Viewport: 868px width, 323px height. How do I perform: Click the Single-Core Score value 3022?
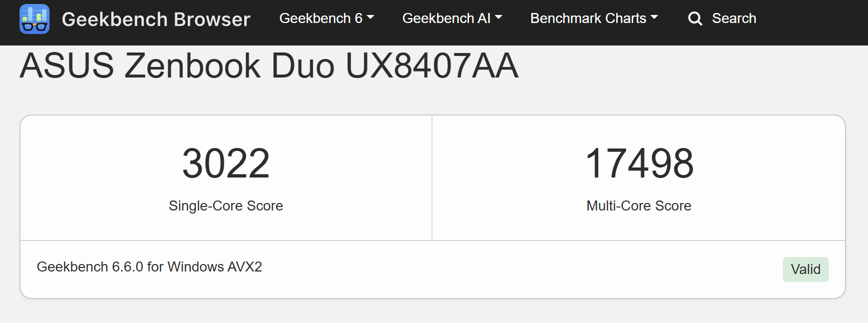click(226, 161)
